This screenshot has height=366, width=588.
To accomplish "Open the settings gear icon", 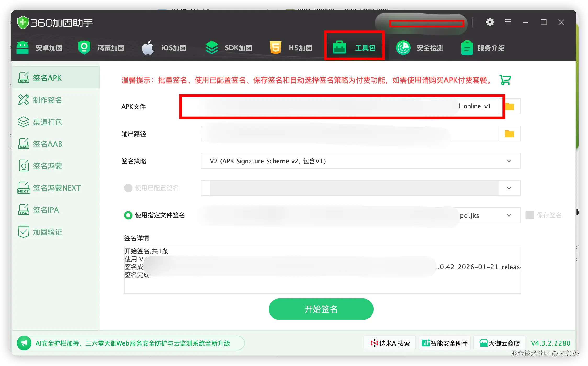I will pyautogui.click(x=490, y=22).
